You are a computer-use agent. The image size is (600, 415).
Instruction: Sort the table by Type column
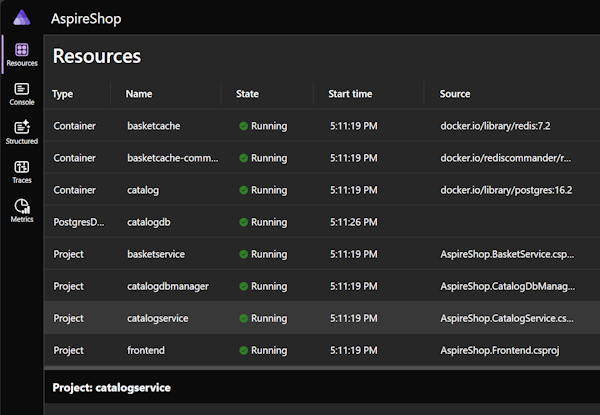[63, 94]
